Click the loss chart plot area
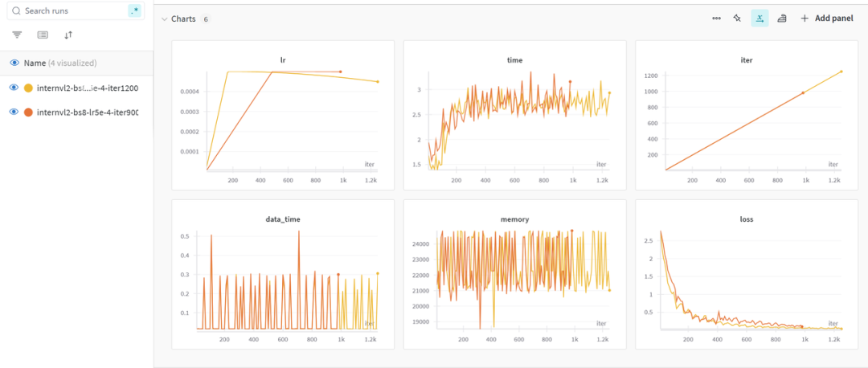 point(752,280)
